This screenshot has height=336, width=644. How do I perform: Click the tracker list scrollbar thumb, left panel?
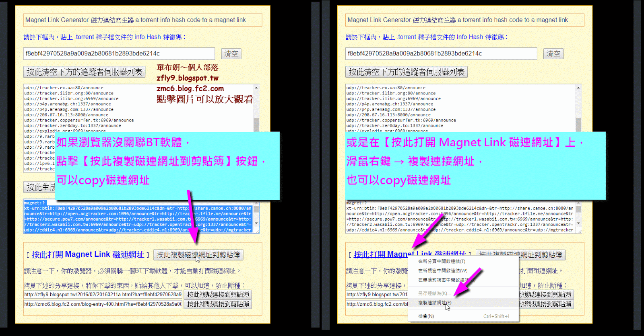tap(256, 125)
